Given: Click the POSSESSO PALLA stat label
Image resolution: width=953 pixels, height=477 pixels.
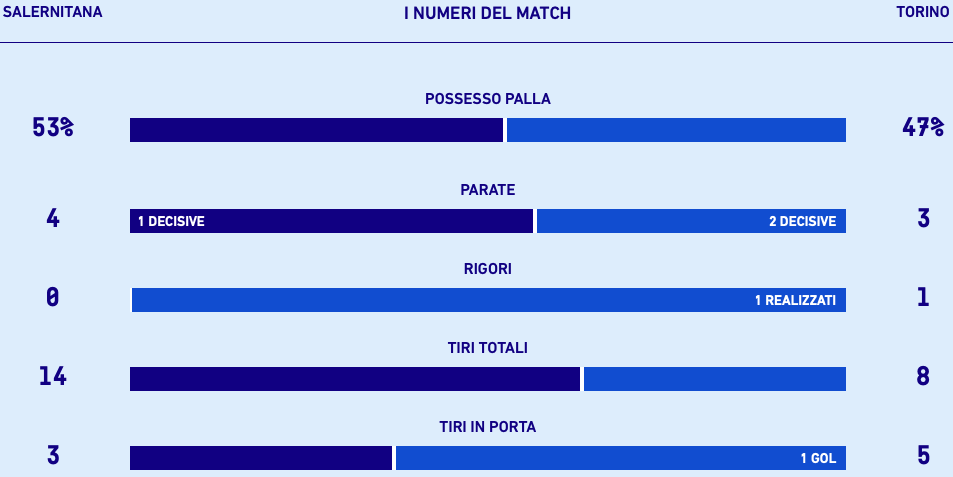Looking at the screenshot, I should click(487, 99).
